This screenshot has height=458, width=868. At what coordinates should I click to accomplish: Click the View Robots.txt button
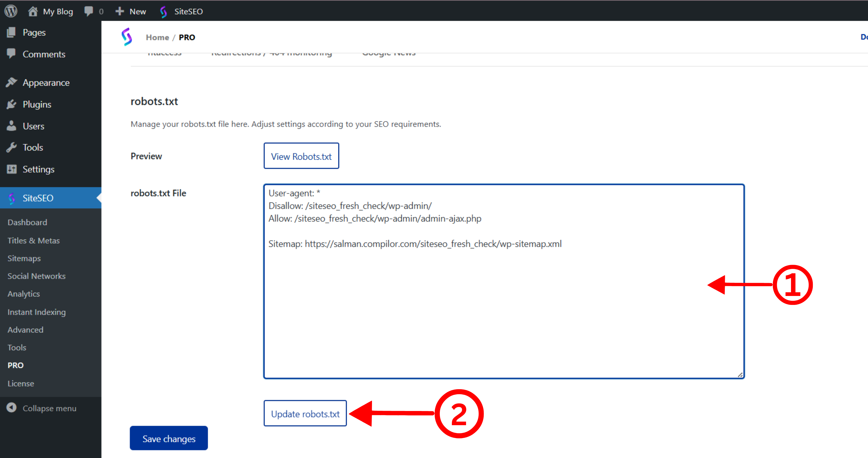click(301, 156)
